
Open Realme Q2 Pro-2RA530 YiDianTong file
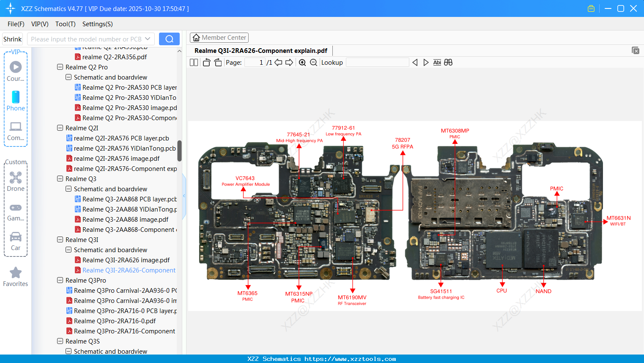[x=126, y=98]
